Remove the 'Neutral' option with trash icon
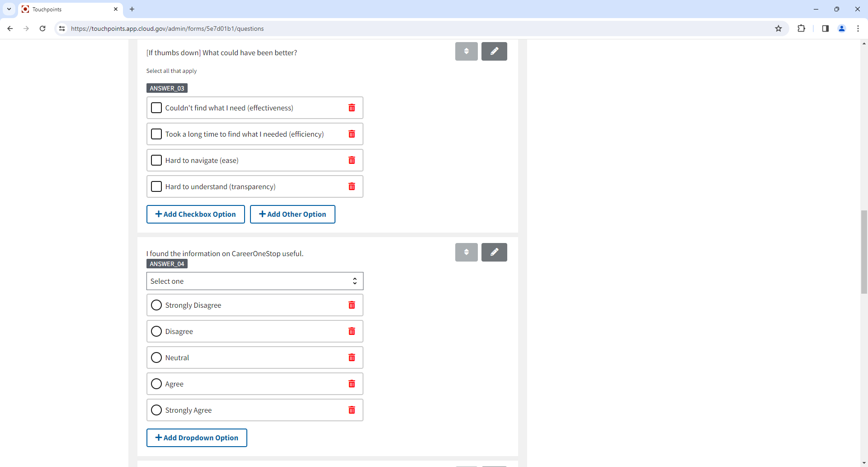 pos(352,357)
